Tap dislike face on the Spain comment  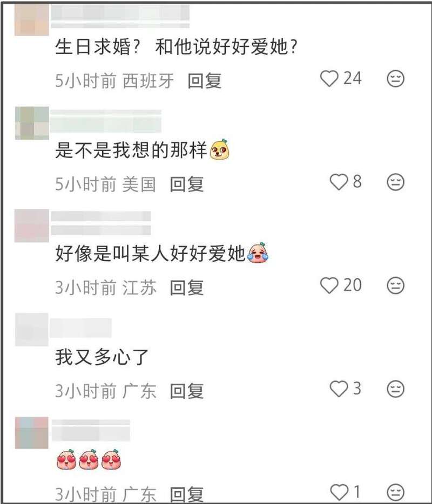point(395,79)
